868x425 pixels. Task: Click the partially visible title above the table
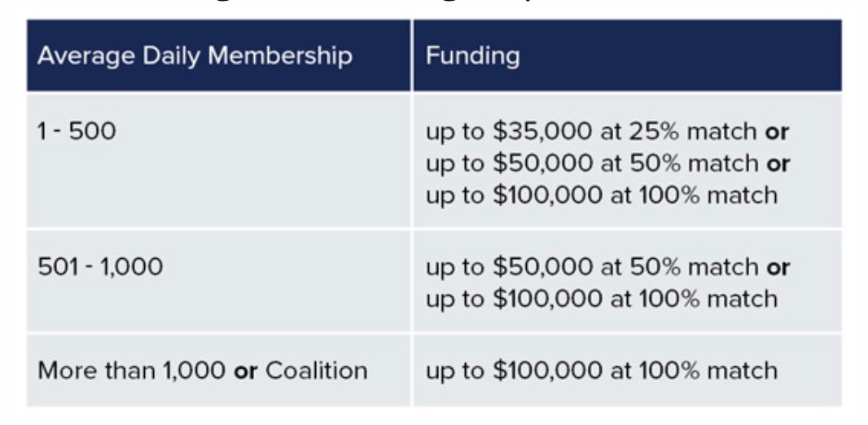click(432, 4)
